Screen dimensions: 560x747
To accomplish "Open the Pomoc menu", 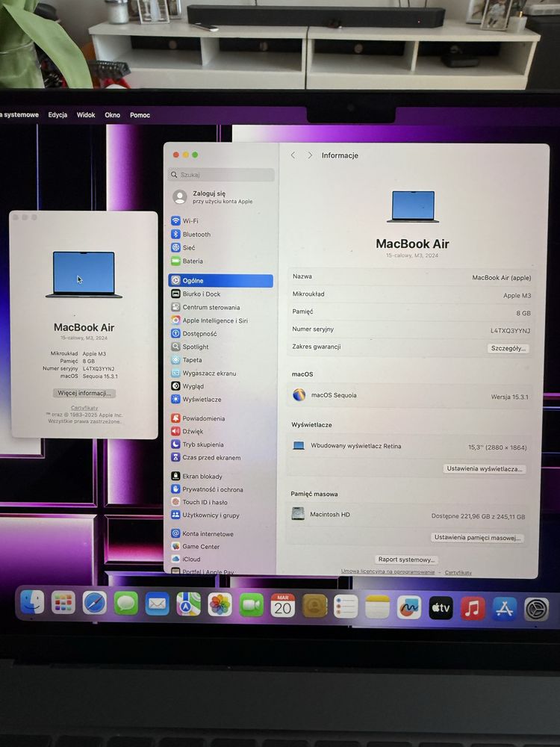I will [x=140, y=115].
